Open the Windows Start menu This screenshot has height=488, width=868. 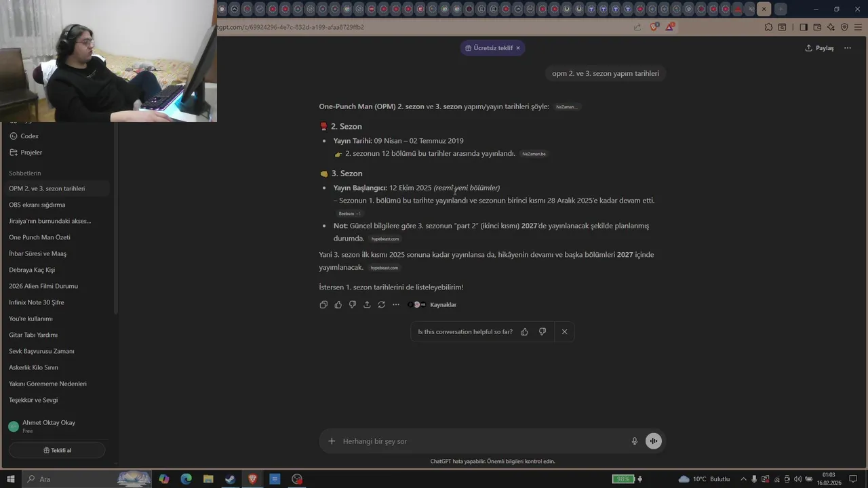(11, 479)
